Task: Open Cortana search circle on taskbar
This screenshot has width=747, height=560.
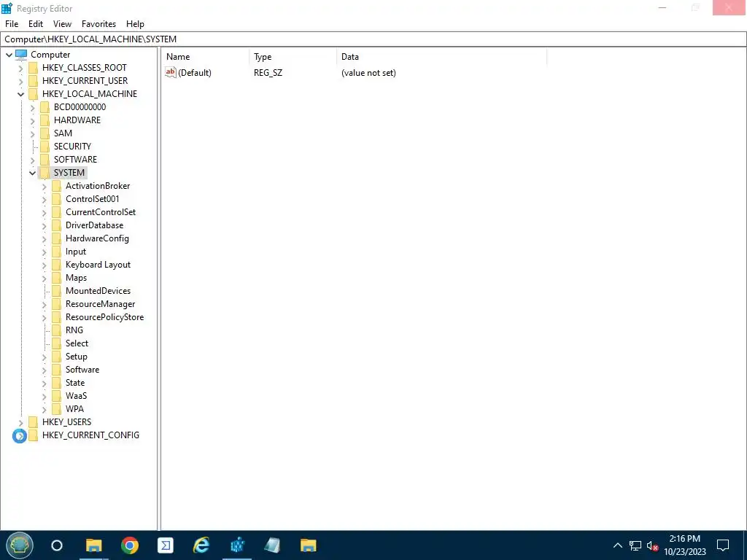Action: coord(57,545)
